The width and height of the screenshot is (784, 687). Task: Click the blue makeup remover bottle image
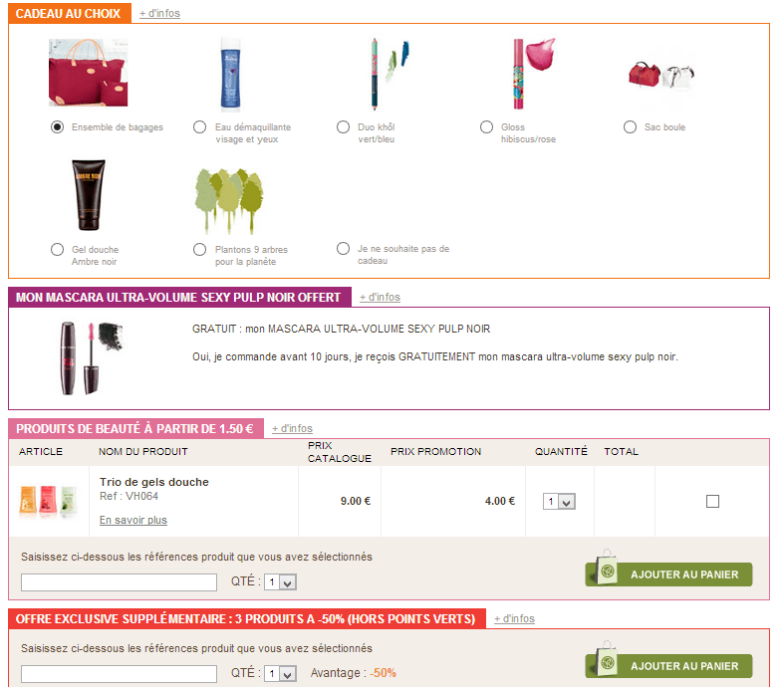click(x=230, y=74)
